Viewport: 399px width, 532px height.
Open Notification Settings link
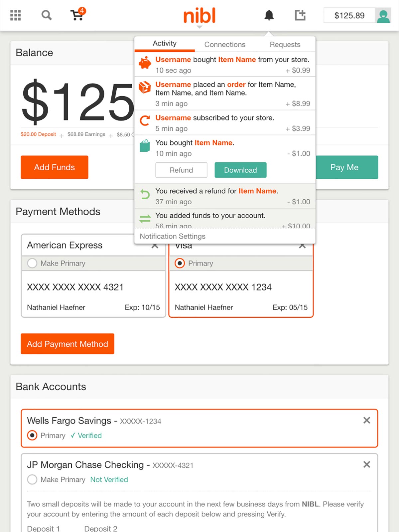click(173, 236)
